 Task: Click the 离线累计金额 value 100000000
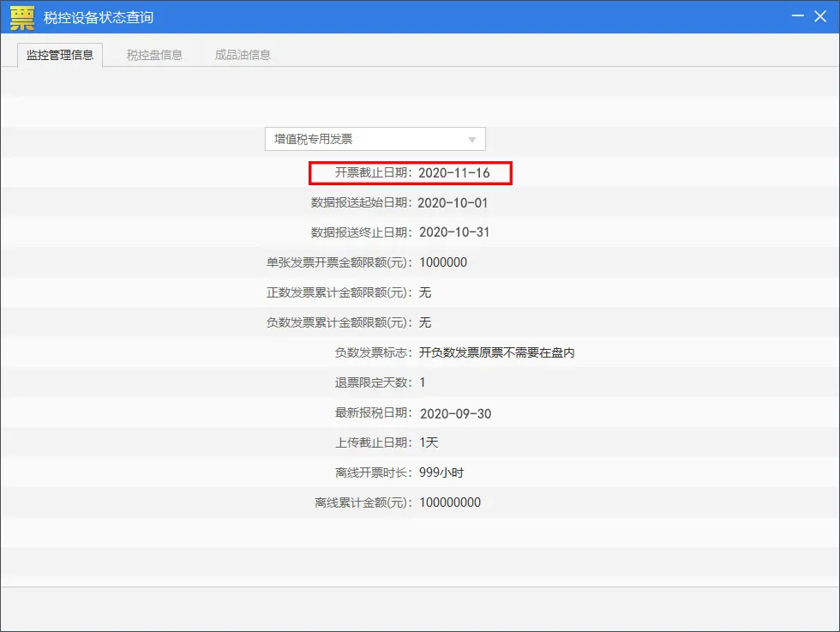(450, 503)
